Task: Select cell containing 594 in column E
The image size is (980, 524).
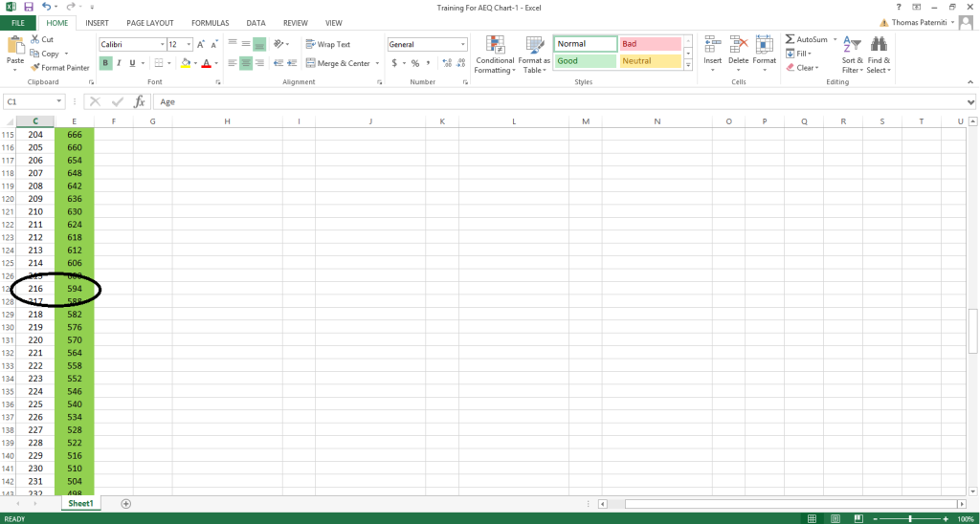Action: 74,288
